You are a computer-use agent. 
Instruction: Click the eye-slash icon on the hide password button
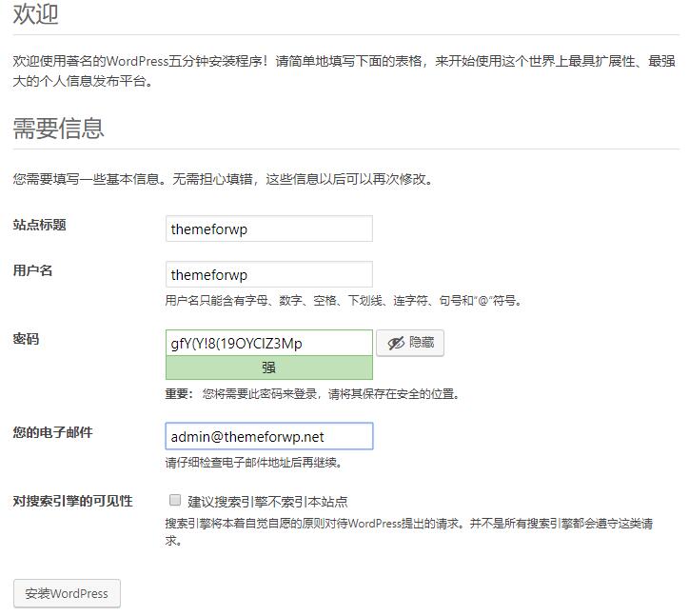395,343
